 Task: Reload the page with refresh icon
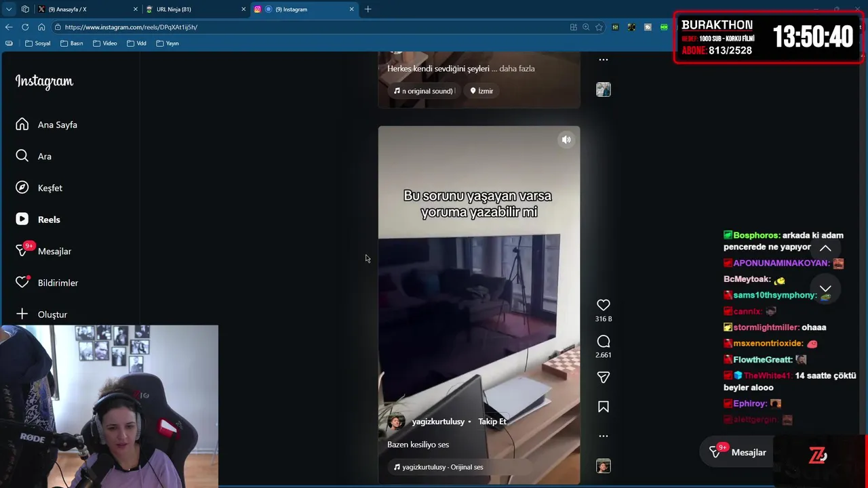tap(25, 27)
